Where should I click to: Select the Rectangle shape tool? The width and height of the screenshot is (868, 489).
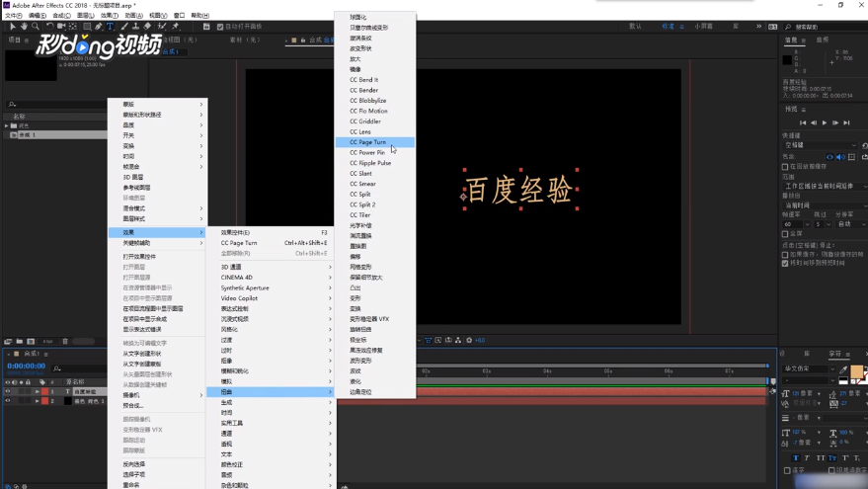click(x=87, y=27)
